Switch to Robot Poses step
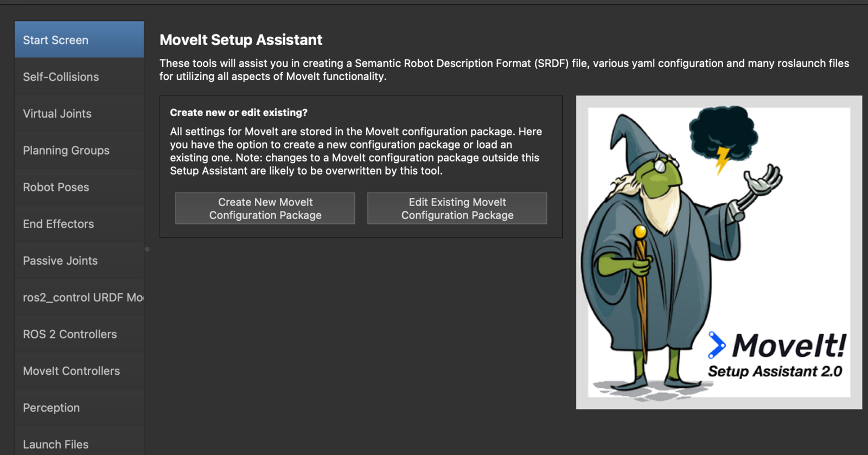 pos(79,187)
